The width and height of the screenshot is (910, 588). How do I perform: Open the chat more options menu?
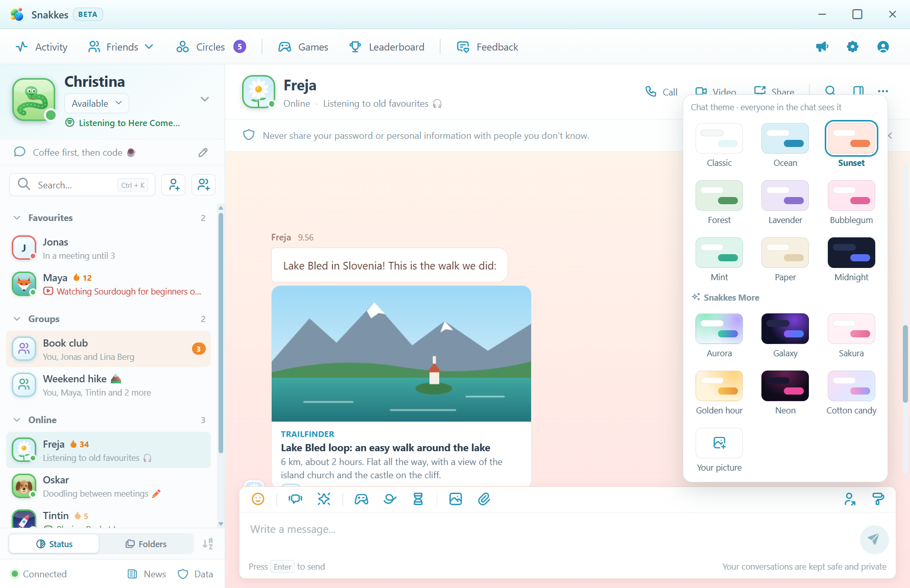(x=883, y=91)
